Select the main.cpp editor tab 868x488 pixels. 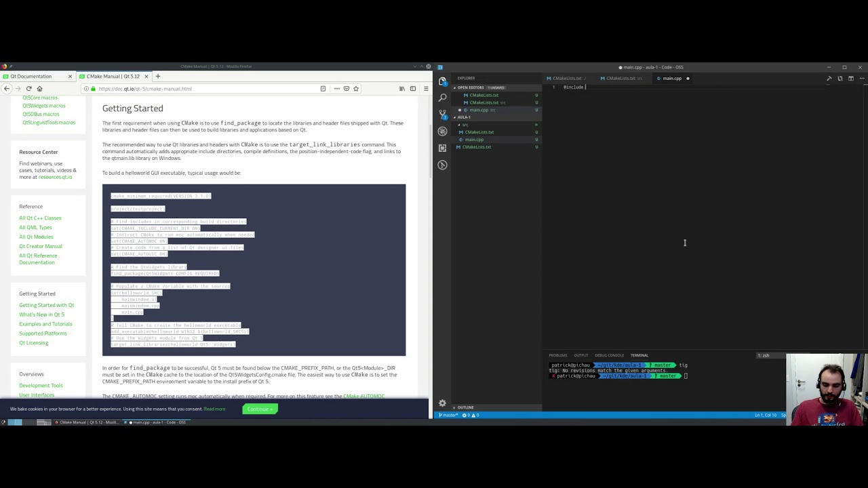click(x=673, y=79)
